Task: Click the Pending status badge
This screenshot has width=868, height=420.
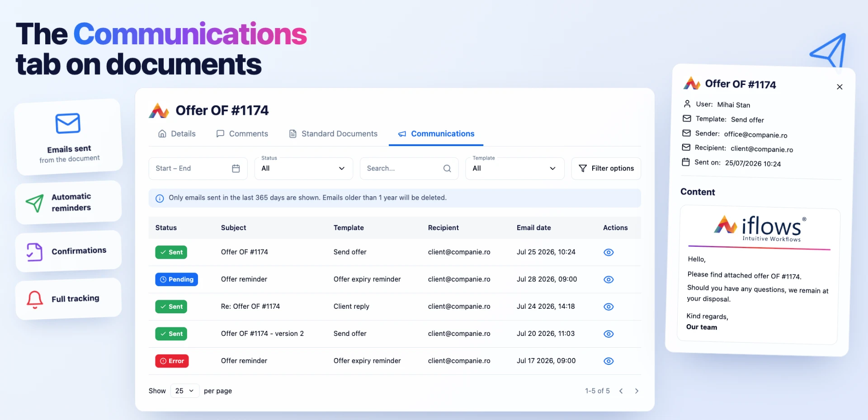Action: coord(176,279)
